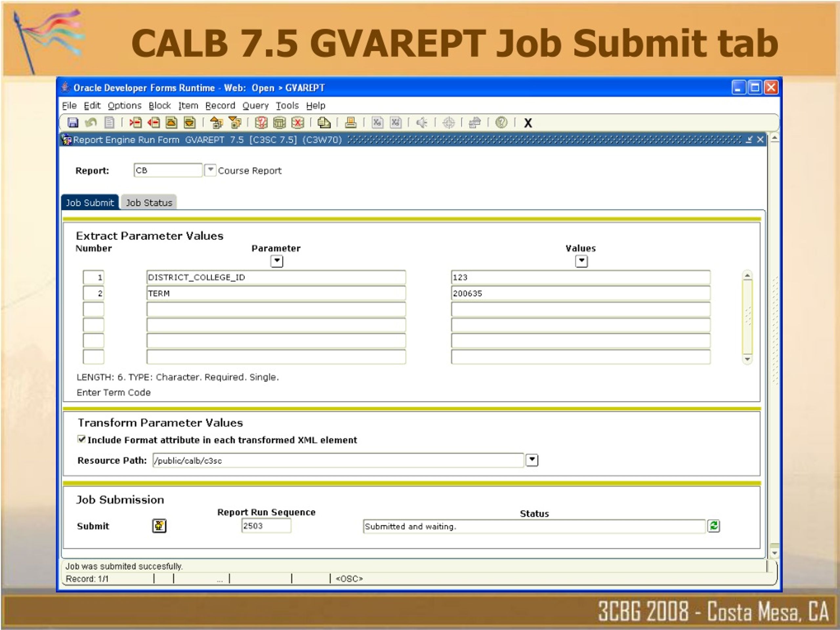840x630 pixels.
Task: Click the Submit job icon button
Action: 159,526
